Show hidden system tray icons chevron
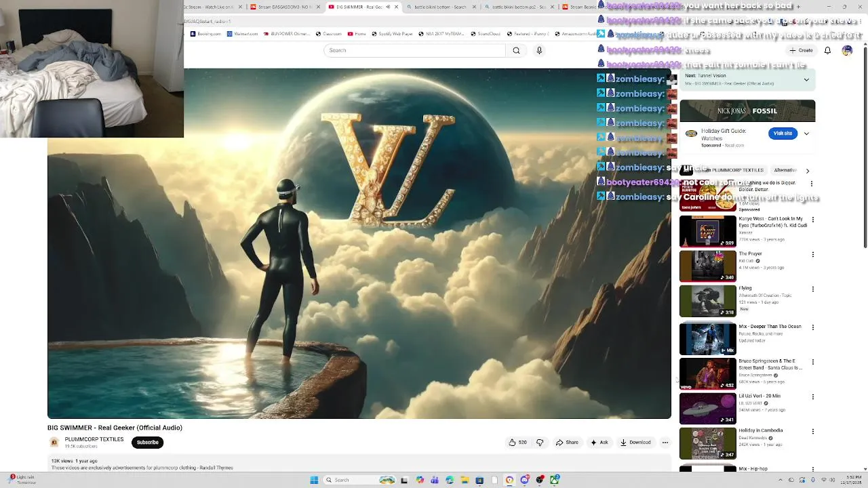Image resolution: width=868 pixels, height=488 pixels. click(782, 480)
